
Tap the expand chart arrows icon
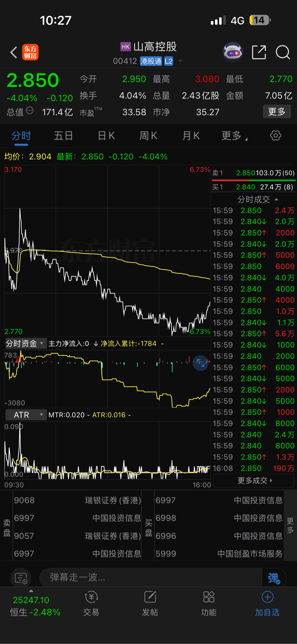(x=201, y=363)
